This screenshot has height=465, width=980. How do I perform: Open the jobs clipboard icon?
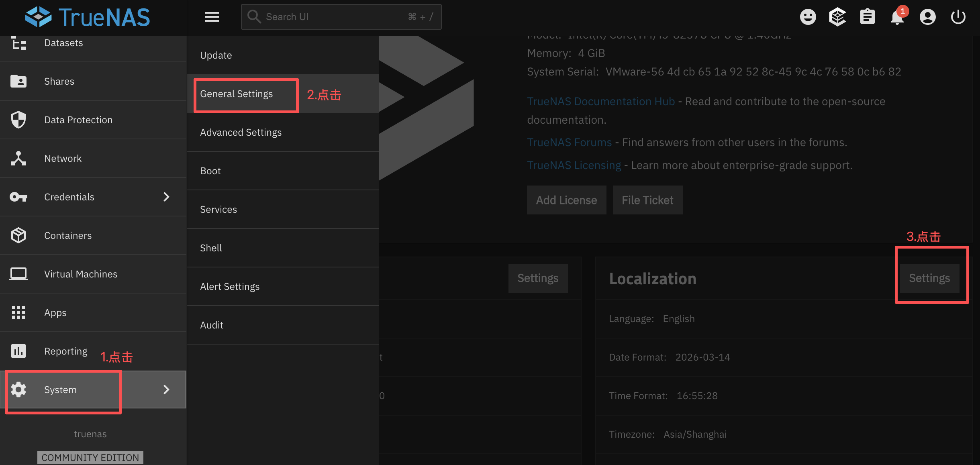(867, 17)
